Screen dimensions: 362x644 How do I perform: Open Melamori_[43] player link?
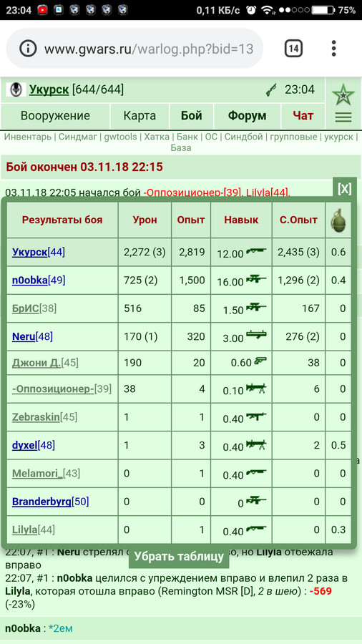[46, 473]
